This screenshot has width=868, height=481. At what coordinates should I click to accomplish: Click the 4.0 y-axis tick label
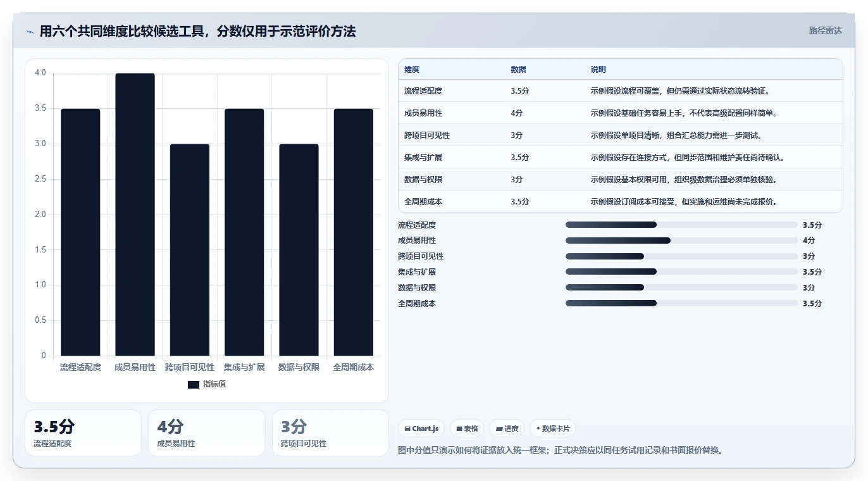click(x=40, y=73)
